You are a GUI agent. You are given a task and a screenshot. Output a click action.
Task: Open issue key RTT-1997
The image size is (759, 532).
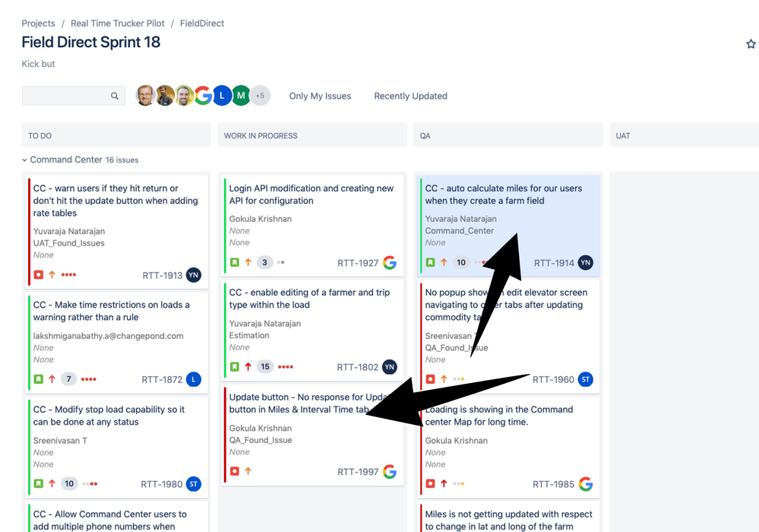(x=358, y=471)
